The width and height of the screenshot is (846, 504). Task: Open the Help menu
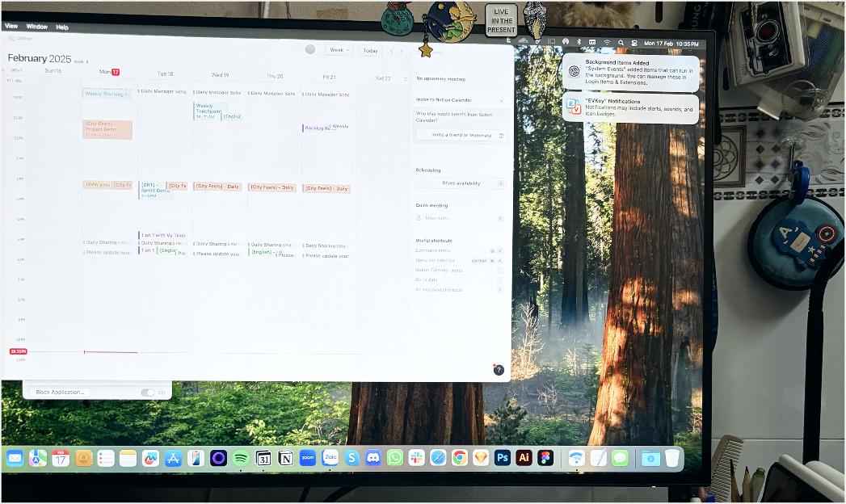click(x=62, y=27)
